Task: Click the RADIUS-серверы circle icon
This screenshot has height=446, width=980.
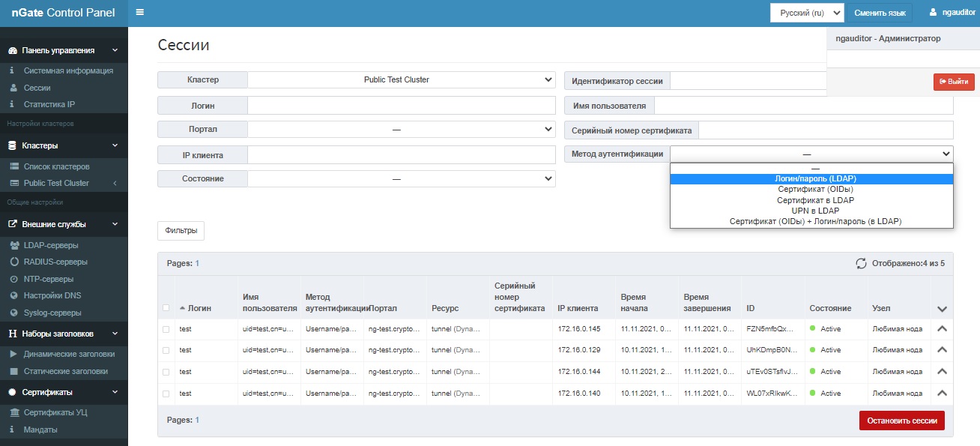Action: click(14, 262)
